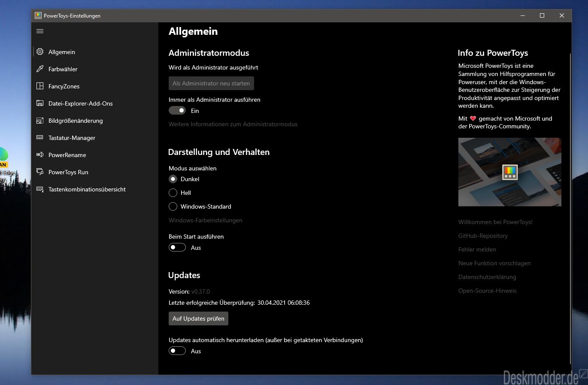Open the GitHub-Repository link

[x=483, y=236]
